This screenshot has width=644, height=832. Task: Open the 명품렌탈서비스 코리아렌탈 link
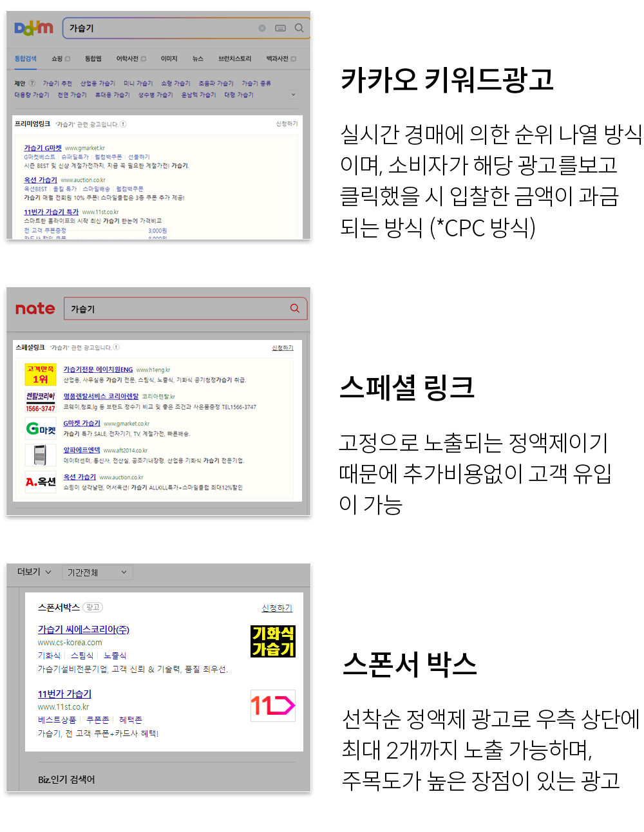coord(100,397)
